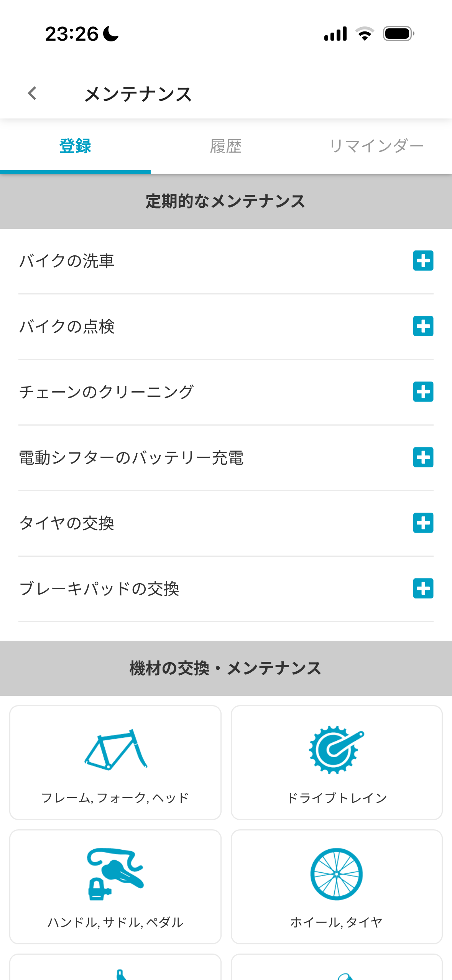The height and width of the screenshot is (980, 452).
Task: Add チェーンのクリーニング record with plus icon
Action: (x=423, y=392)
